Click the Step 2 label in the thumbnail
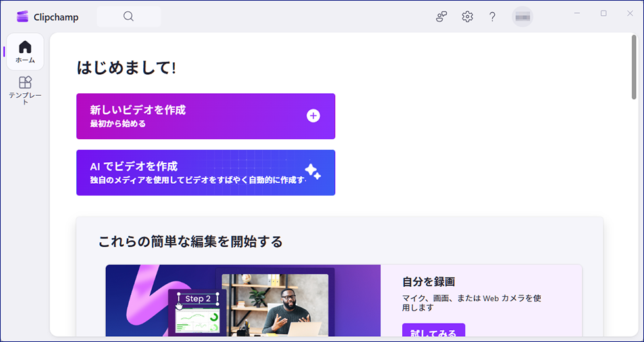Image resolution: width=644 pixels, height=342 pixels. (x=198, y=299)
